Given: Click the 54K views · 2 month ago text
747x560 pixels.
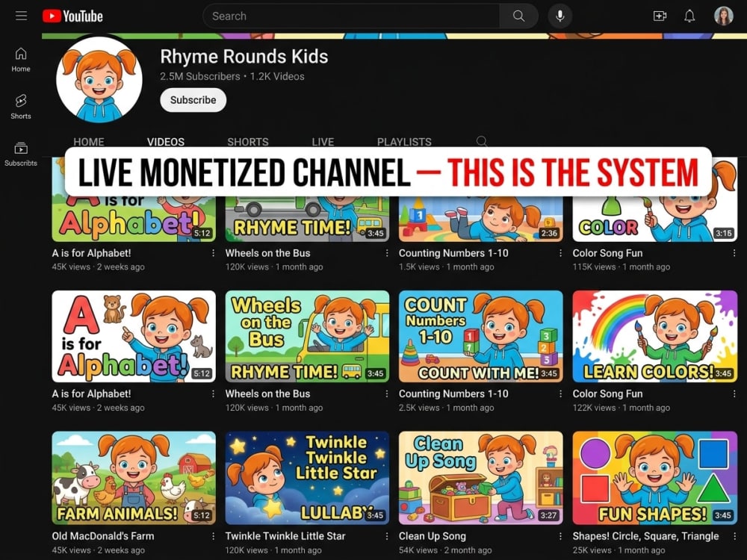Looking at the screenshot, I should click(445, 550).
